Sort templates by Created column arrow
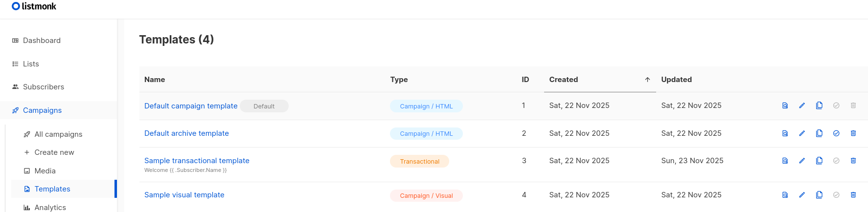 coord(647,80)
